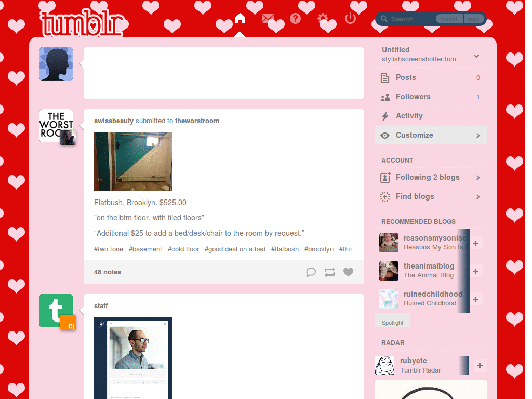Open the swissbeauty username link

click(x=114, y=121)
